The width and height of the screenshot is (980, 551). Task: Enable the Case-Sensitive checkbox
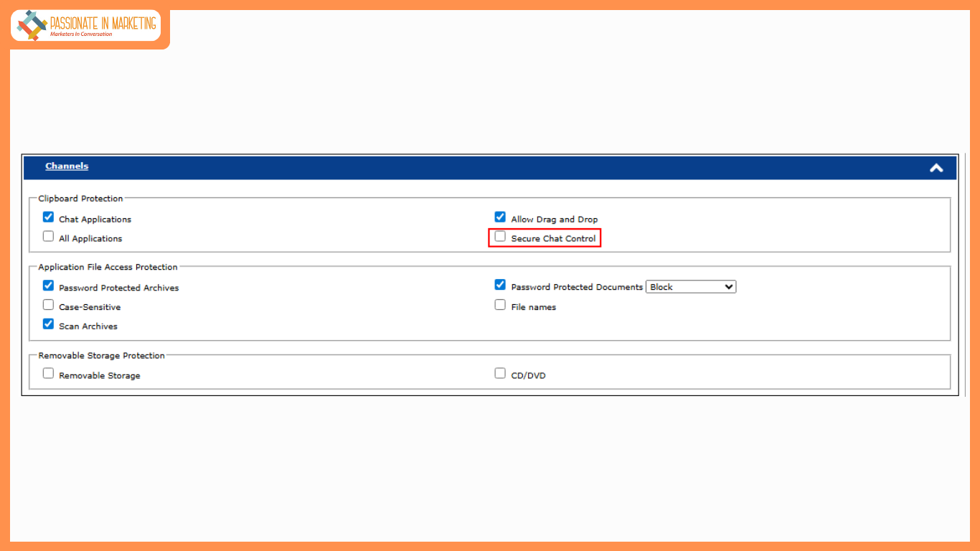point(48,305)
